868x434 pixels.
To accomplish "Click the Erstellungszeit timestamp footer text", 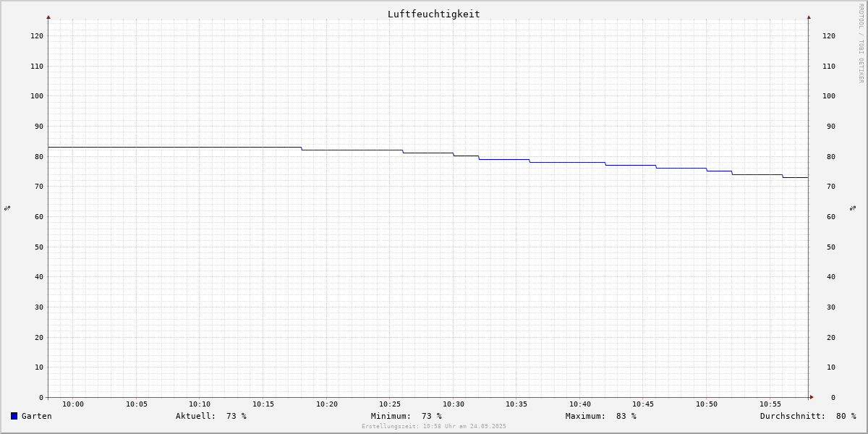I will [x=434, y=427].
